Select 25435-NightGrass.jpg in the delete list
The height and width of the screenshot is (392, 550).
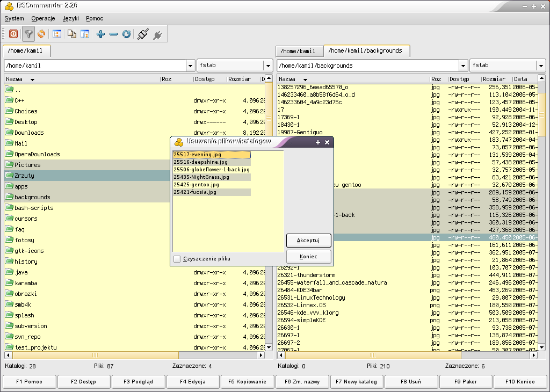[x=201, y=177]
